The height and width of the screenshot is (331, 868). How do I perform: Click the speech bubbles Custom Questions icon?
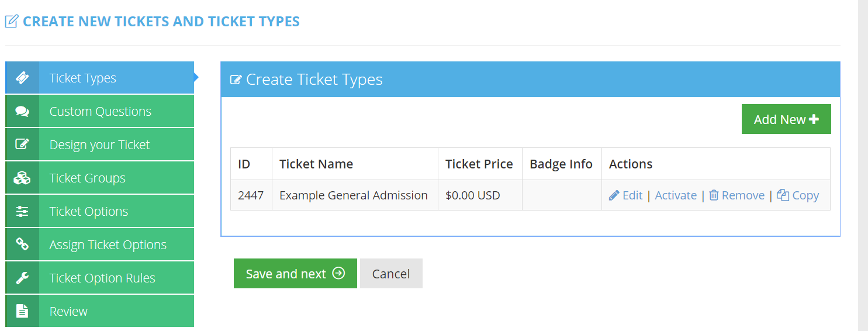point(22,111)
